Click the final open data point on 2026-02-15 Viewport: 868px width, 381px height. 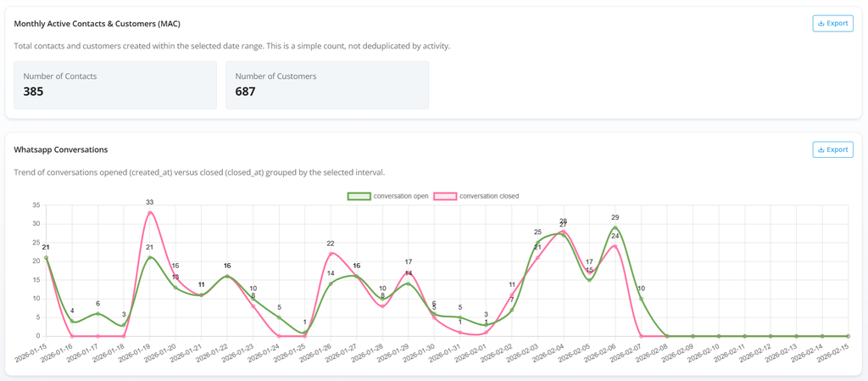pos(848,336)
